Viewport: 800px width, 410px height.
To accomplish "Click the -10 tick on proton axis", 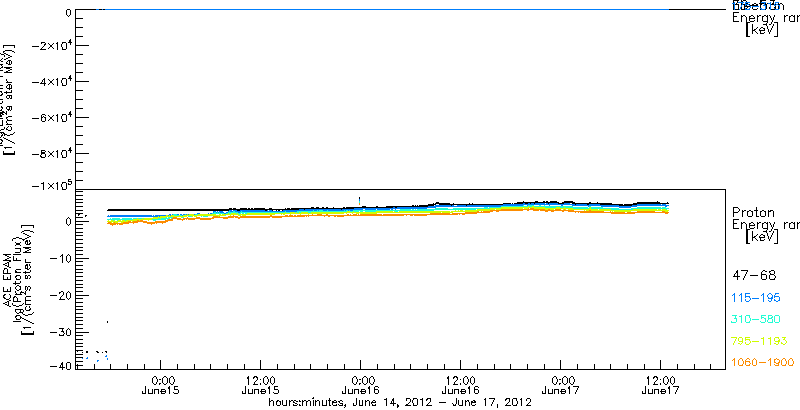I will [x=60, y=259].
